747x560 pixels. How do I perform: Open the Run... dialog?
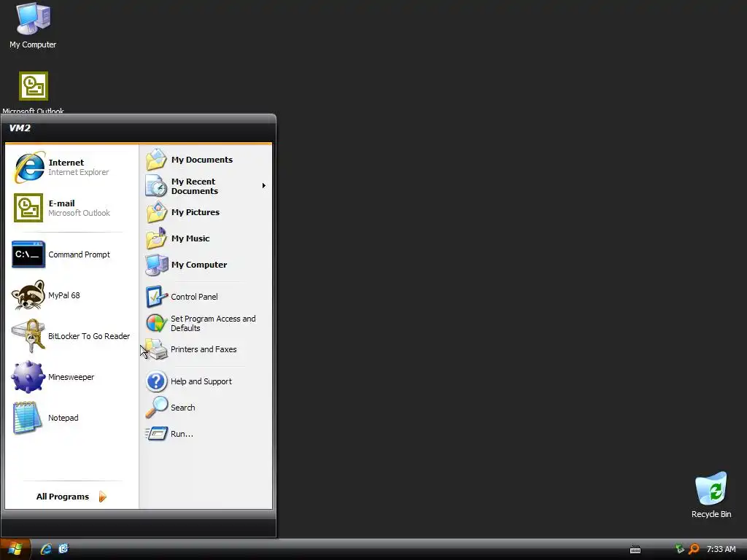click(206, 433)
